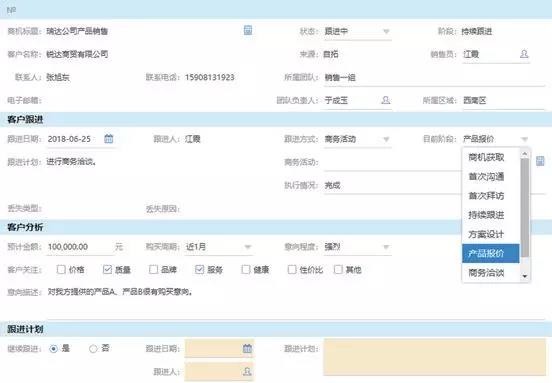Check the 品牌 checkbox

click(153, 269)
